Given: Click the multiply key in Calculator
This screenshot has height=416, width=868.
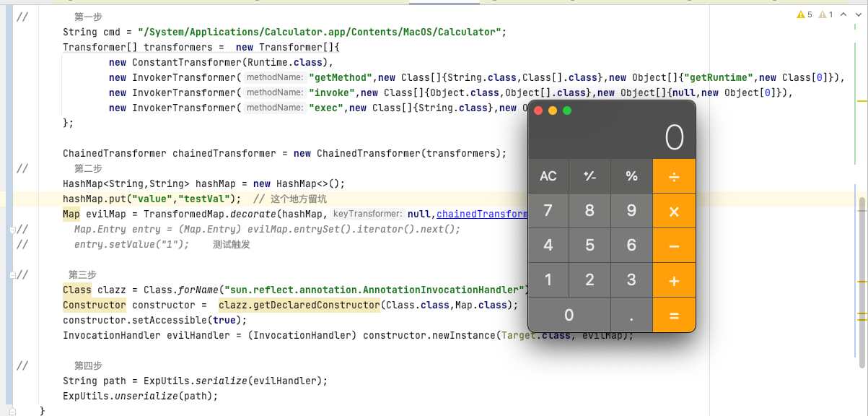Looking at the screenshot, I should pos(674,211).
